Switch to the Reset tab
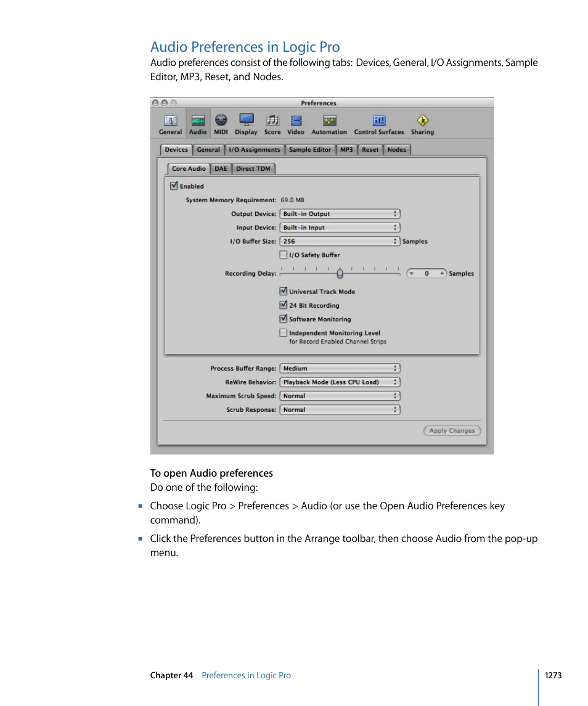 click(370, 149)
